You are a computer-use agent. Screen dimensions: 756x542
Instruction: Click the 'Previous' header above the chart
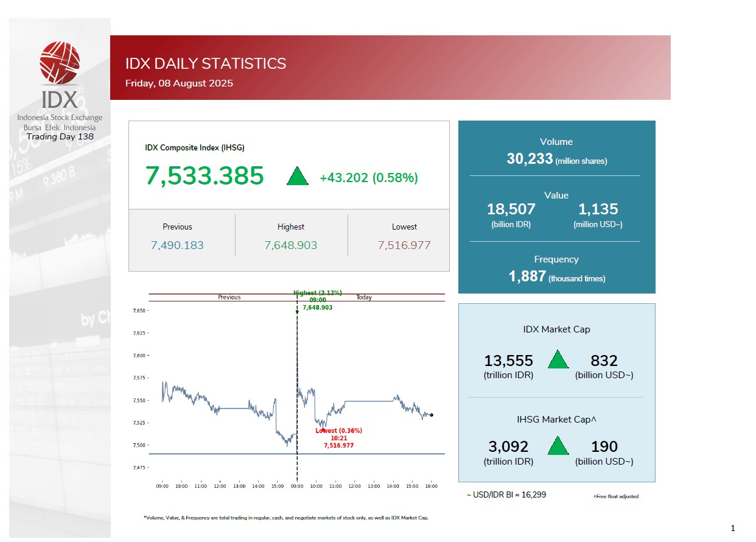click(229, 298)
